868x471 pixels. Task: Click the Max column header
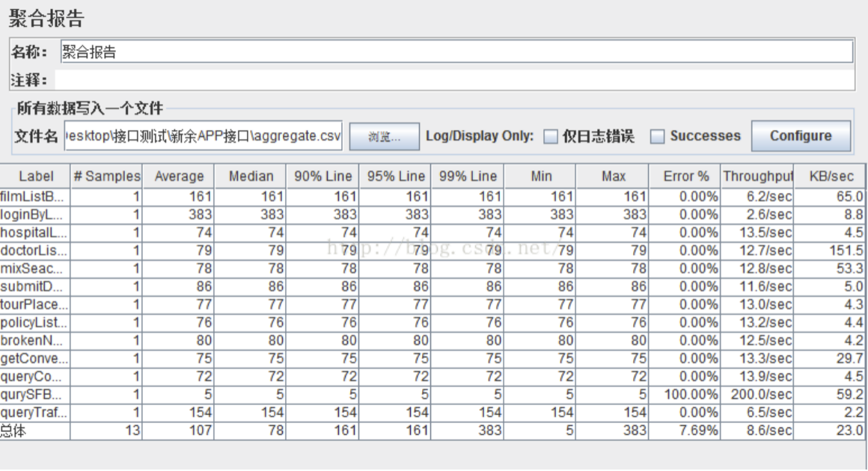[612, 176]
